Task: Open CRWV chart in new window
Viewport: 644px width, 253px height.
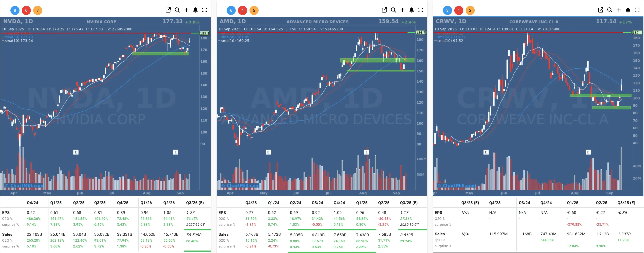Action: [x=600, y=10]
